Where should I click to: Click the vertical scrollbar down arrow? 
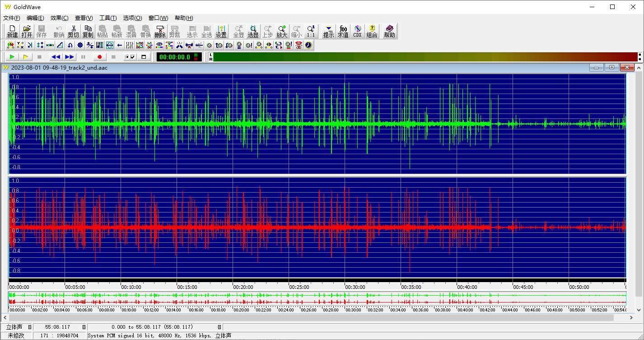[x=639, y=310]
